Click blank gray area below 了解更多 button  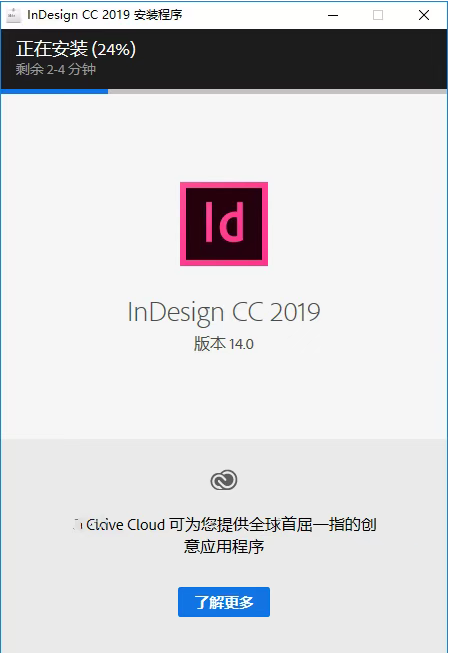224,635
